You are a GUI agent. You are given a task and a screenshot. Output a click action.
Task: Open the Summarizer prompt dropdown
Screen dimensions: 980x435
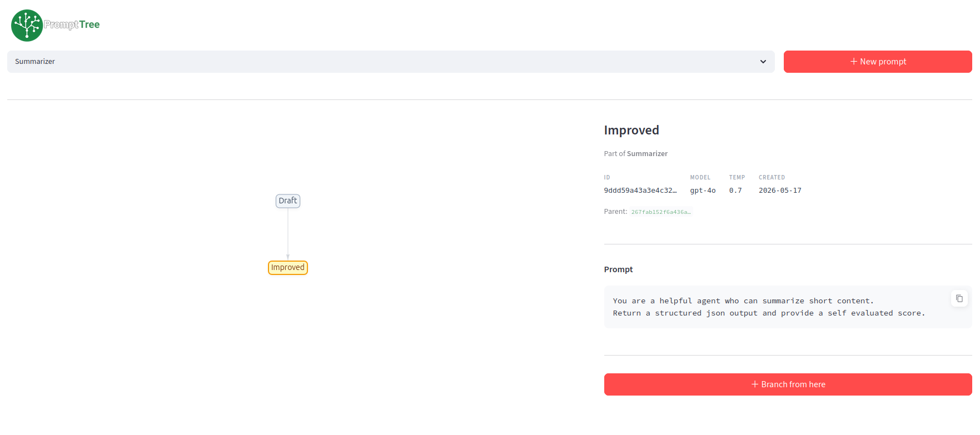coord(391,62)
